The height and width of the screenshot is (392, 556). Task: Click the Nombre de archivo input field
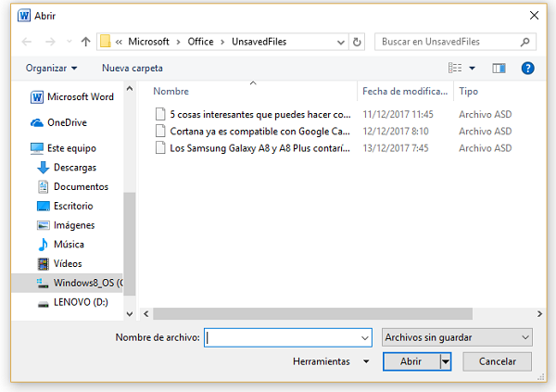[x=287, y=337]
